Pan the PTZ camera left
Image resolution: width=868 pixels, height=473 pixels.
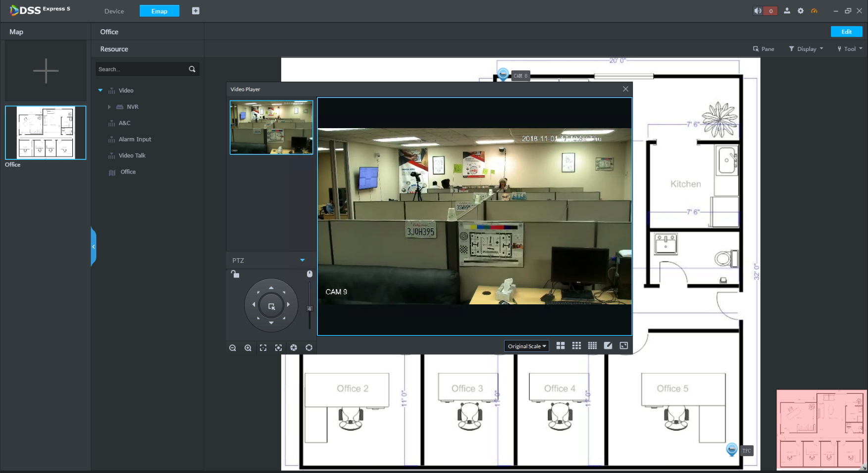(x=254, y=305)
